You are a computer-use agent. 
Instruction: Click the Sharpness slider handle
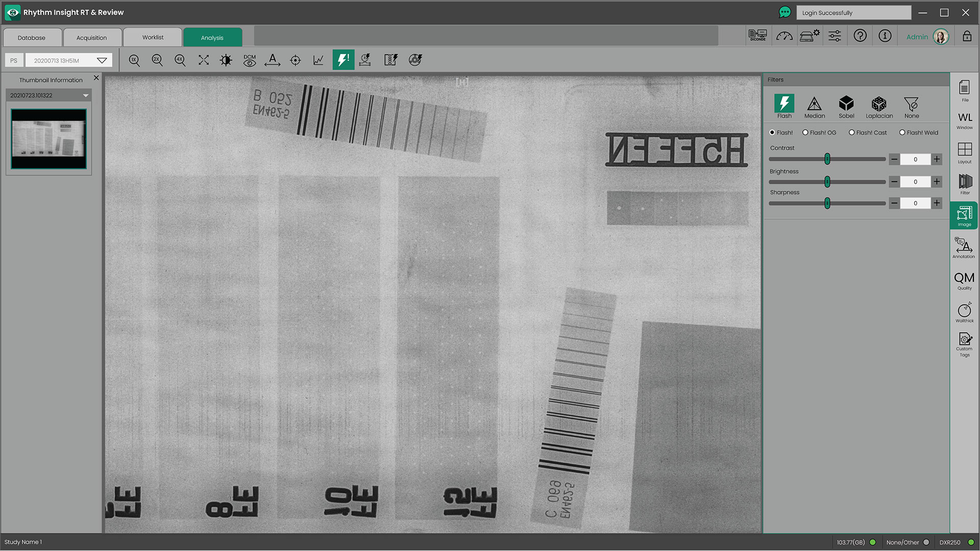[827, 203]
